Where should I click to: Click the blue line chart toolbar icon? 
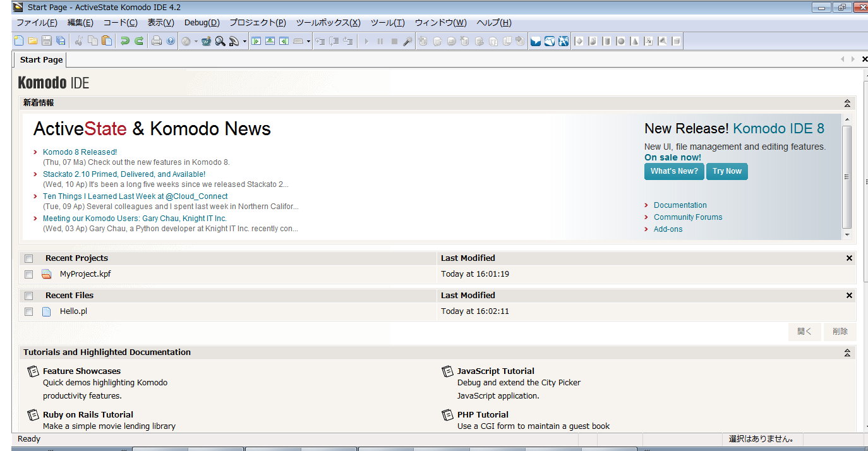[550, 41]
